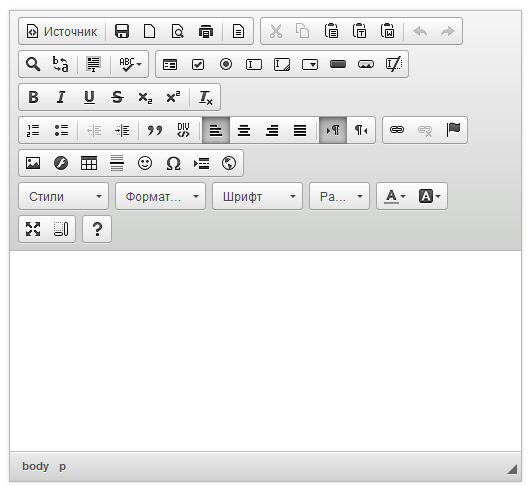Insert a horizontal line
The width and height of the screenshot is (530, 486).
point(117,163)
